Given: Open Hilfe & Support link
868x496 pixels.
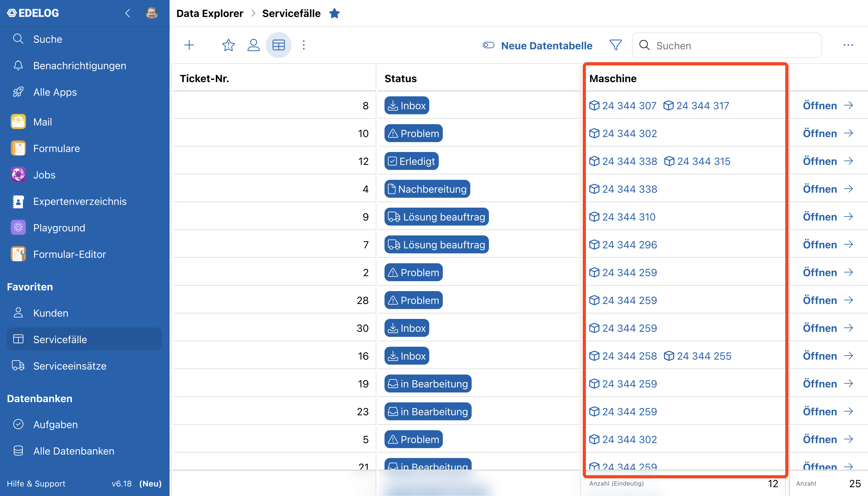Looking at the screenshot, I should click(x=36, y=484).
